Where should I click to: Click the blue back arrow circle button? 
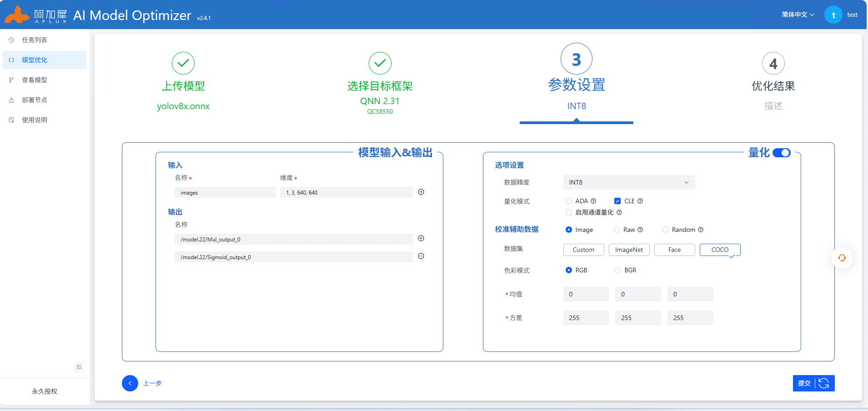130,383
